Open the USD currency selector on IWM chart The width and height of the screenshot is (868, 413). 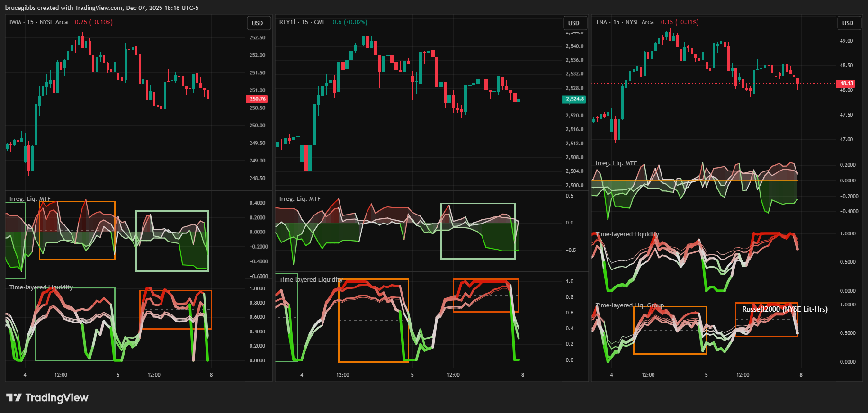pos(258,23)
